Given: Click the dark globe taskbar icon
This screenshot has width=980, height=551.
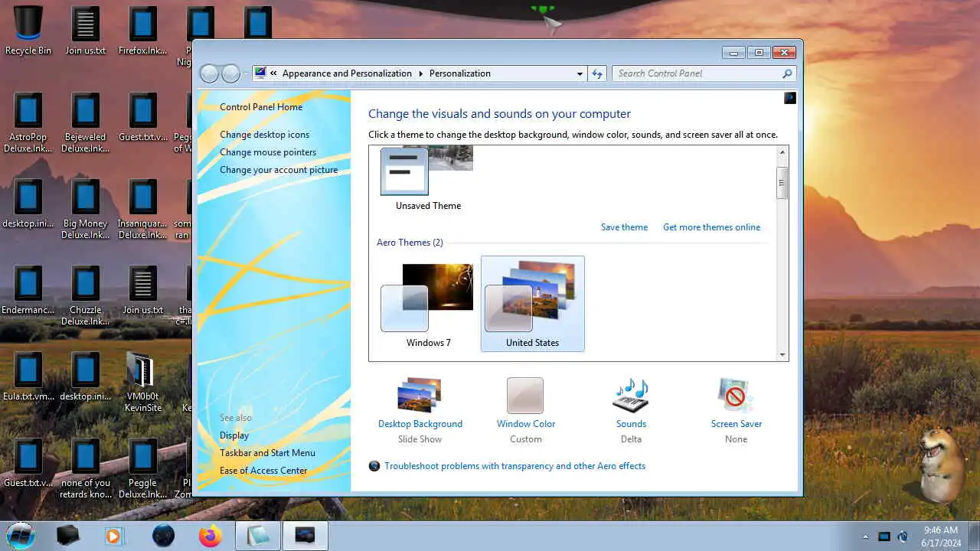Looking at the screenshot, I should 163,536.
